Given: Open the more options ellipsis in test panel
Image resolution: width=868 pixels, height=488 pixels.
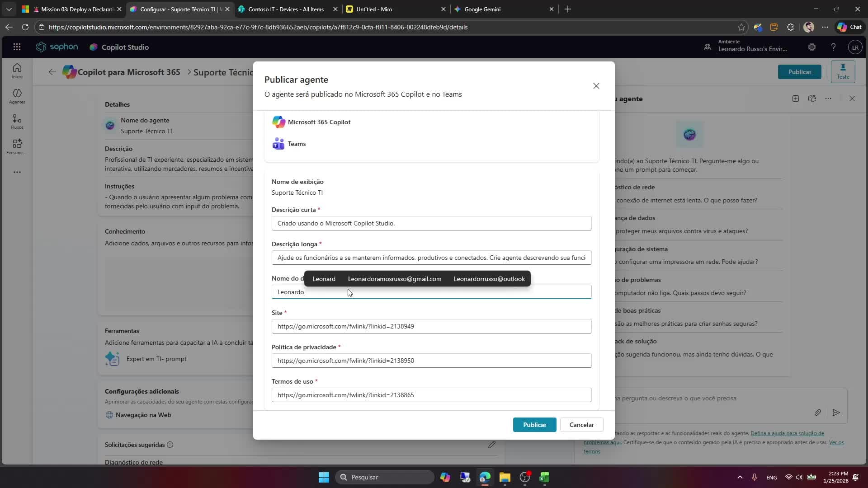Looking at the screenshot, I should [828, 99].
